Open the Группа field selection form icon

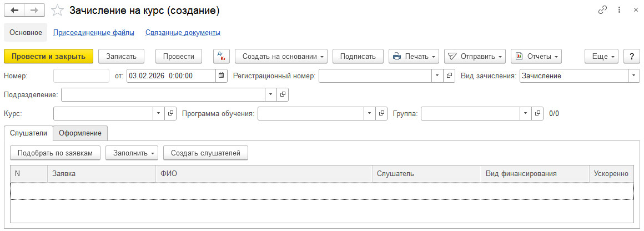[537, 113]
